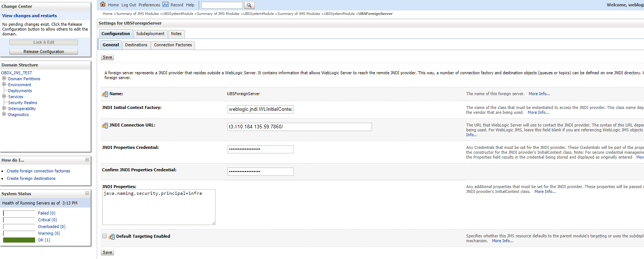Click Home breadcrumb link
644x259 pixels.
(108, 14)
